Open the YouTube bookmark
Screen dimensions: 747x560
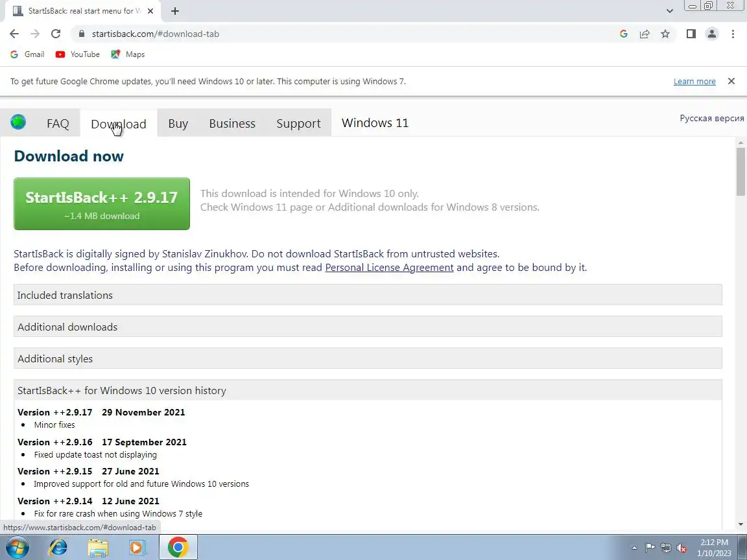coord(78,54)
